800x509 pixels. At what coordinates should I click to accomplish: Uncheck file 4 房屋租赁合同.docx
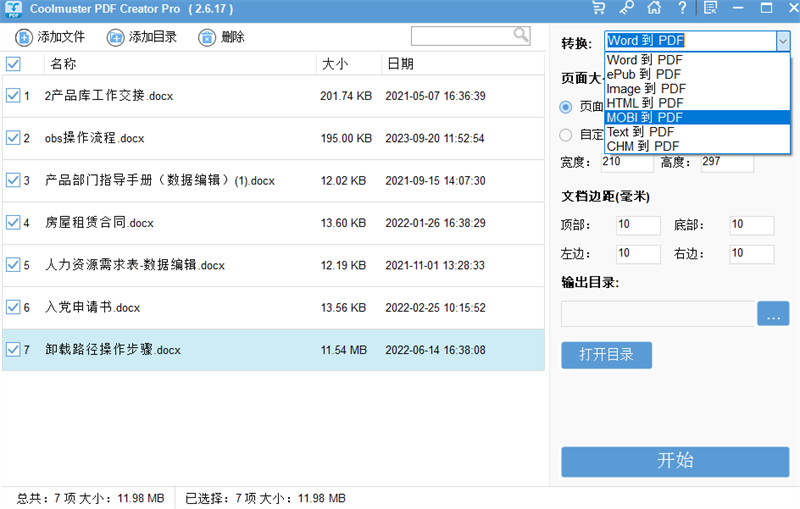13,222
